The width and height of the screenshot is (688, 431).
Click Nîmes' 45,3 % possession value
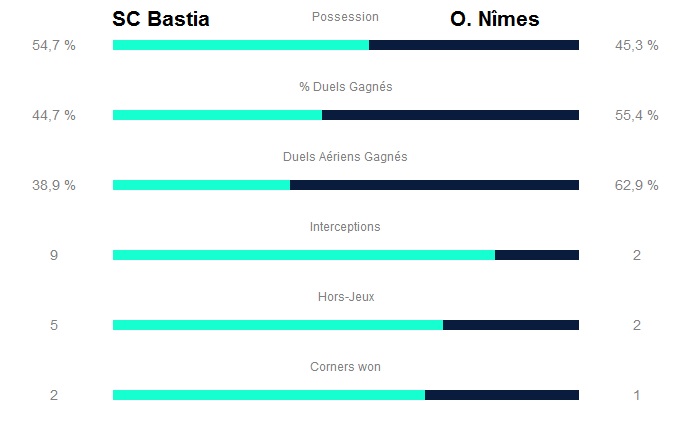(x=637, y=45)
